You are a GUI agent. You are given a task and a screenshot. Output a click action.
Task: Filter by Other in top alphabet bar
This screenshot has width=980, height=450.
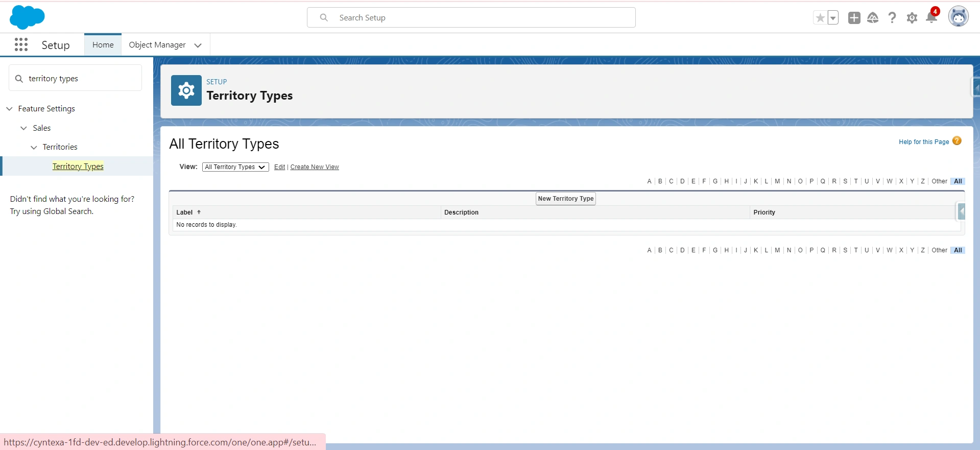[939, 181]
